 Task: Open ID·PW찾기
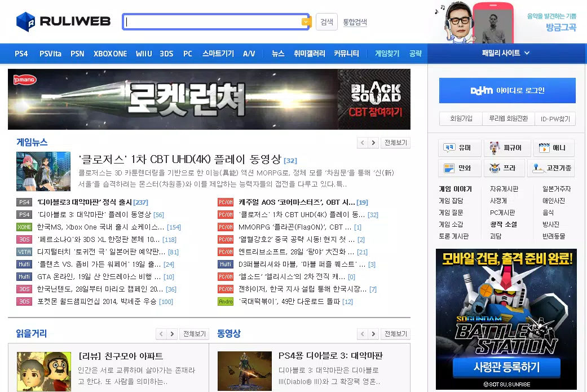tap(555, 118)
